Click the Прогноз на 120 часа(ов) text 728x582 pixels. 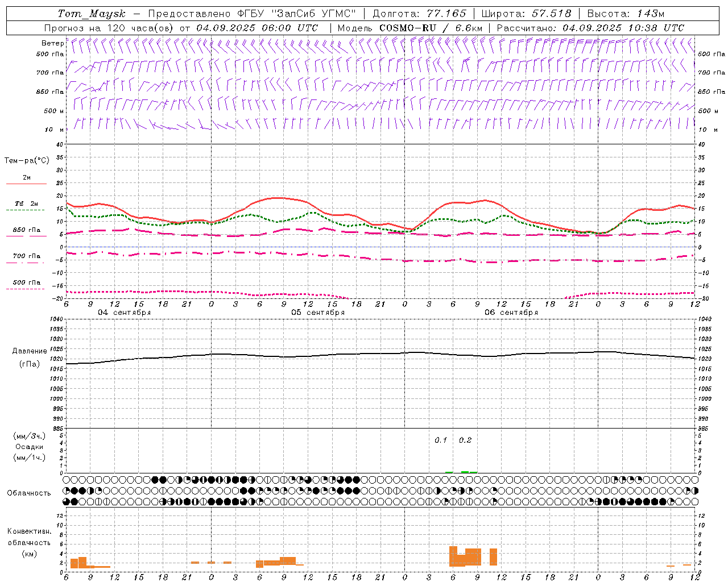[110, 28]
